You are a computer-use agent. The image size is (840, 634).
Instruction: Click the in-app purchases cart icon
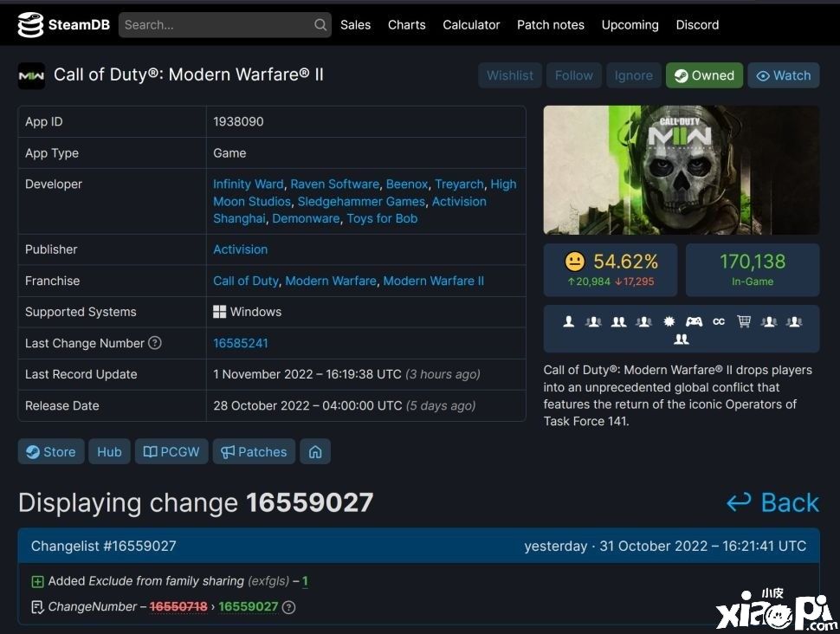(x=744, y=321)
